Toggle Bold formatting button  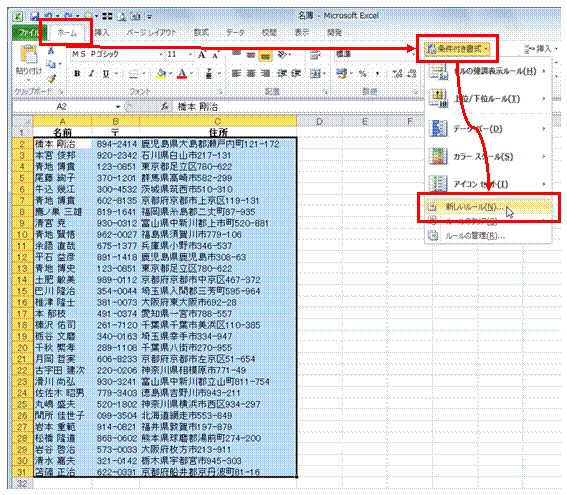pos(77,73)
